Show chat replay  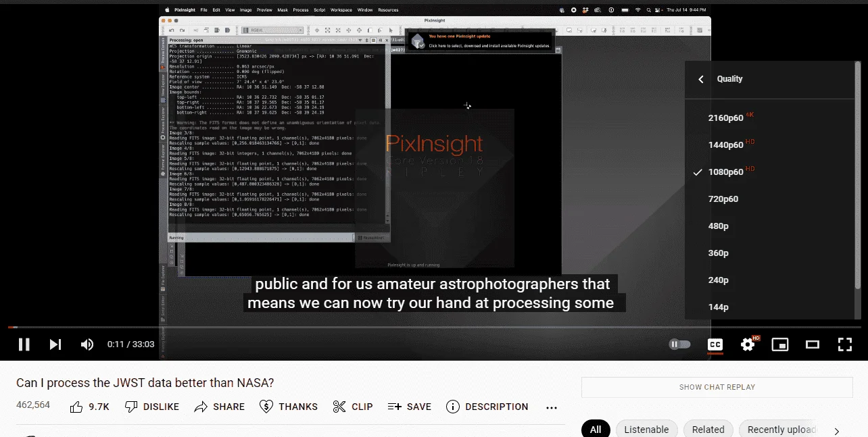click(x=717, y=387)
